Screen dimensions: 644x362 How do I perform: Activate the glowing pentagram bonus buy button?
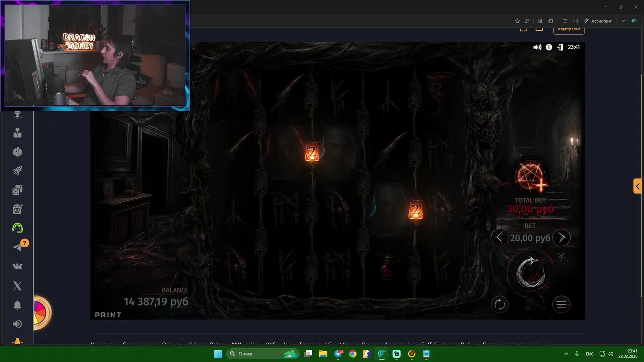point(531,177)
